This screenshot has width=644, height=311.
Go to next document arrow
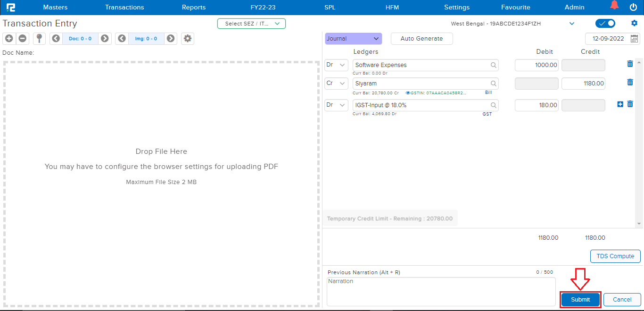[105, 39]
